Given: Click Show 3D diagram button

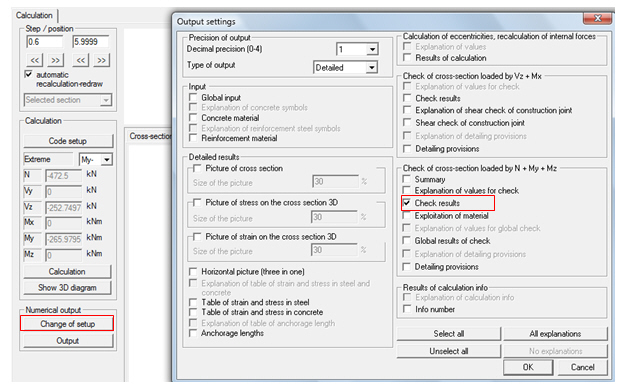Looking at the screenshot, I should [x=67, y=288].
